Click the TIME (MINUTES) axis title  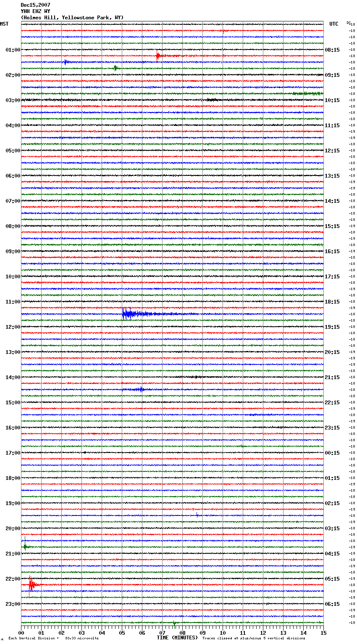177,638
